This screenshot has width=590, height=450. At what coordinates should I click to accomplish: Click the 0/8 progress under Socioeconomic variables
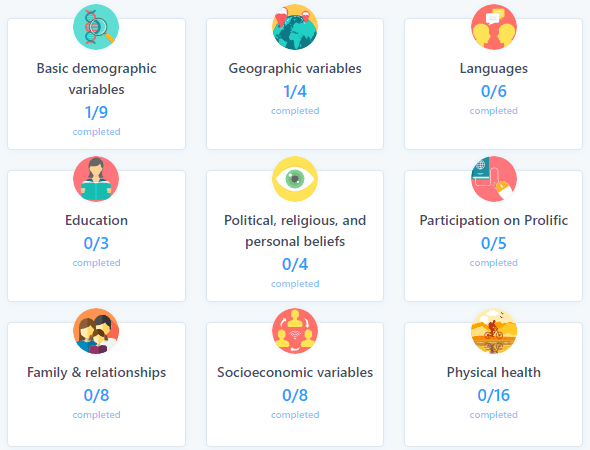[295, 395]
